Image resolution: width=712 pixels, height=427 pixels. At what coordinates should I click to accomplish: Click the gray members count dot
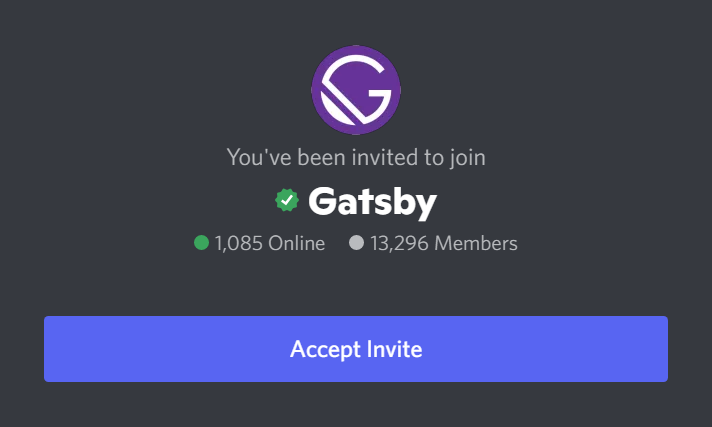coord(356,243)
